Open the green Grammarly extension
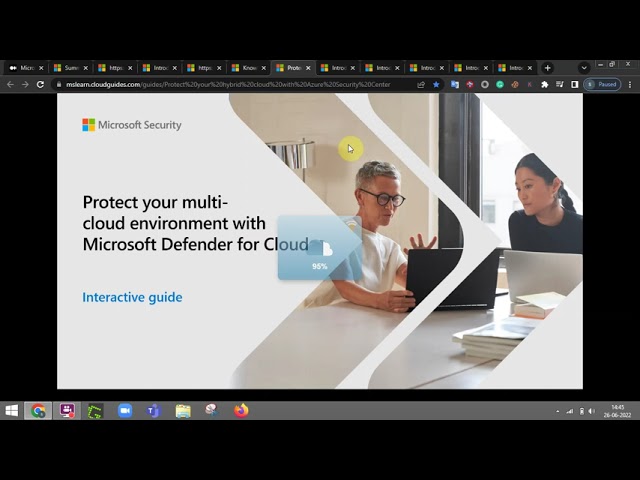This screenshot has width=640, height=480. (x=500, y=84)
